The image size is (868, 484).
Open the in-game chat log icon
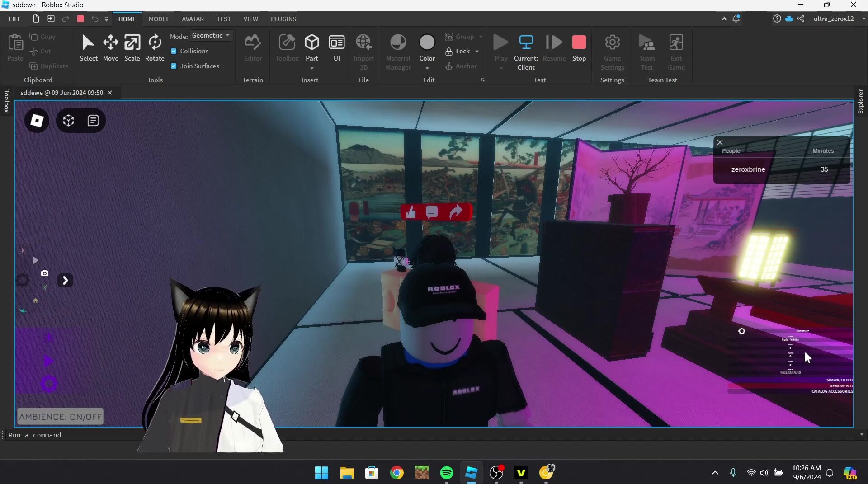point(93,121)
